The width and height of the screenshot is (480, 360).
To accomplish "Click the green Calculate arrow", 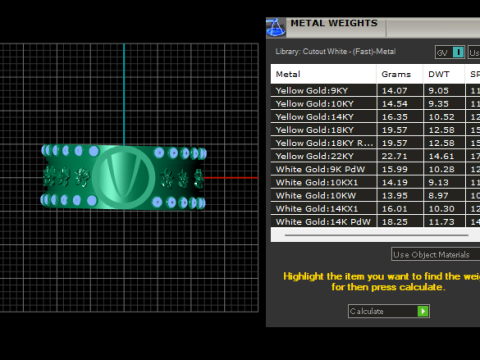I will click(x=423, y=311).
